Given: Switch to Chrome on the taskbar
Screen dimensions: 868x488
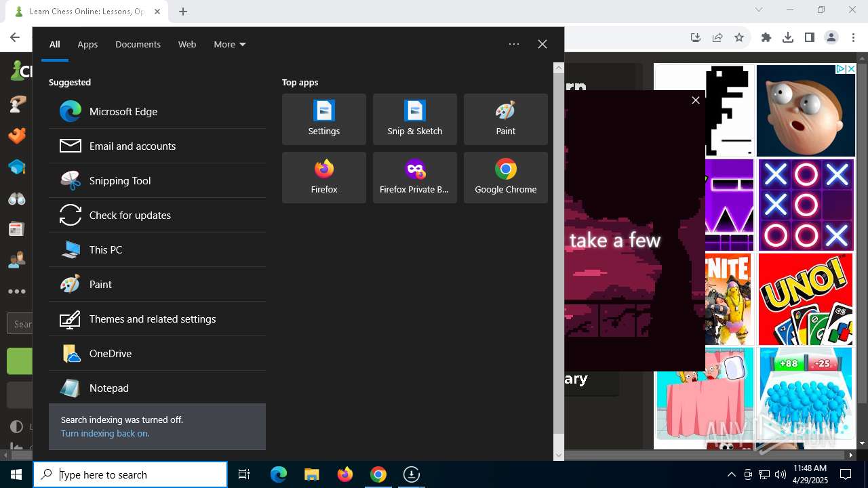Looking at the screenshot, I should coord(378,474).
